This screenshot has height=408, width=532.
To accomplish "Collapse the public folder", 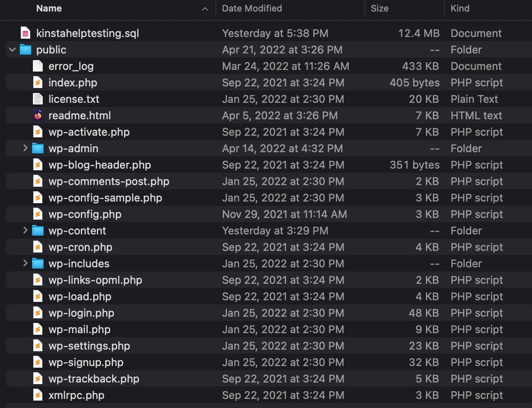I will [x=12, y=49].
